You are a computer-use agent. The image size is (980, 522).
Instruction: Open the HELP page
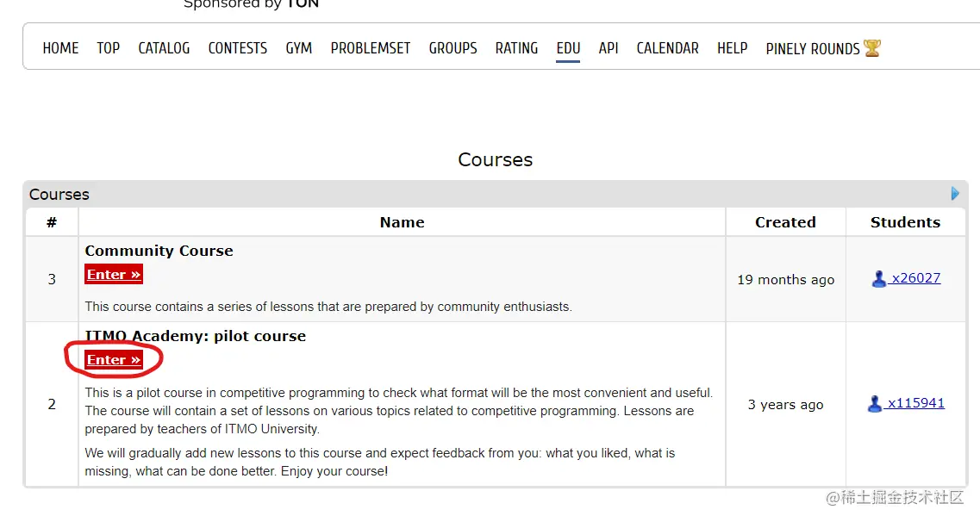tap(733, 48)
